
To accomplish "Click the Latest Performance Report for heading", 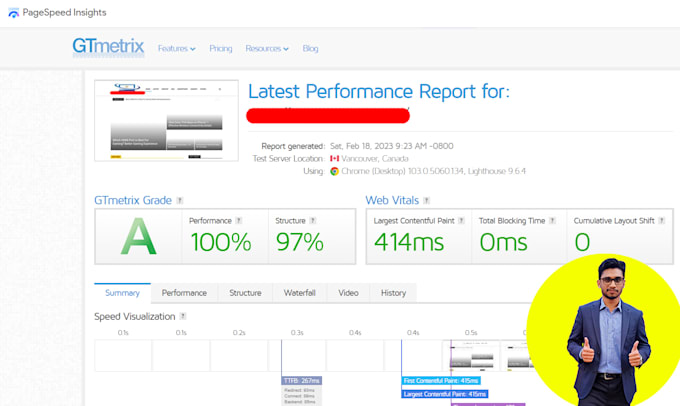I will point(379,92).
